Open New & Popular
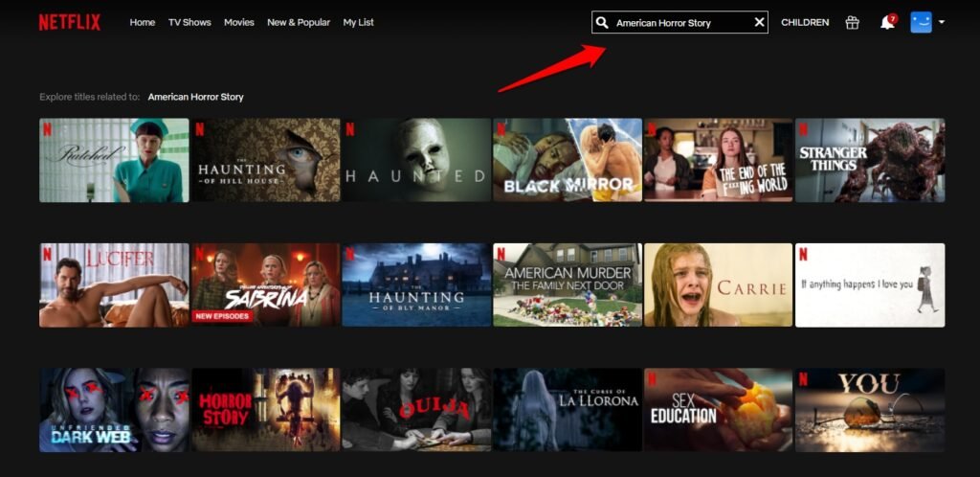 (x=299, y=22)
